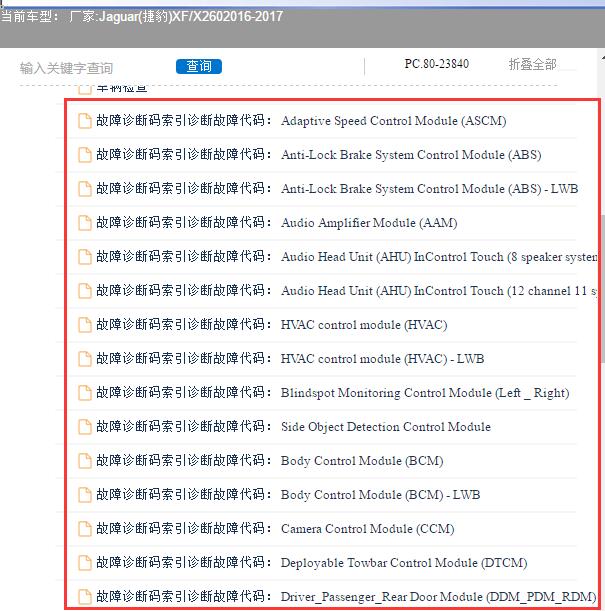Viewport: 605px width, 611px height.
Task: Click the document icon beside Body Control Module (BCM) without LWB
Action: click(85, 461)
